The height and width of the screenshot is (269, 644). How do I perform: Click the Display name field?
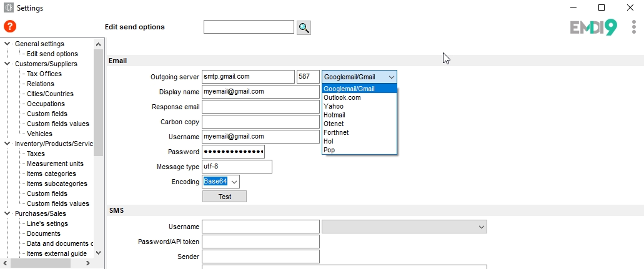click(261, 92)
